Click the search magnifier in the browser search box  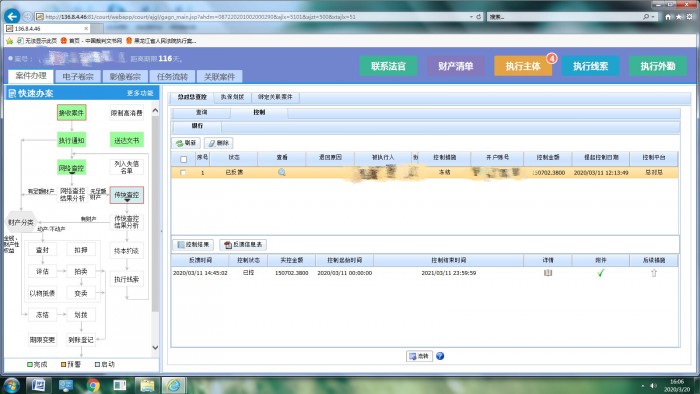click(646, 17)
